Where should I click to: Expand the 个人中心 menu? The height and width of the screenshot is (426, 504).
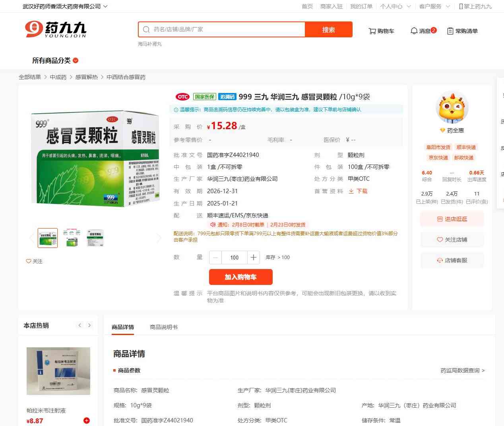395,6
